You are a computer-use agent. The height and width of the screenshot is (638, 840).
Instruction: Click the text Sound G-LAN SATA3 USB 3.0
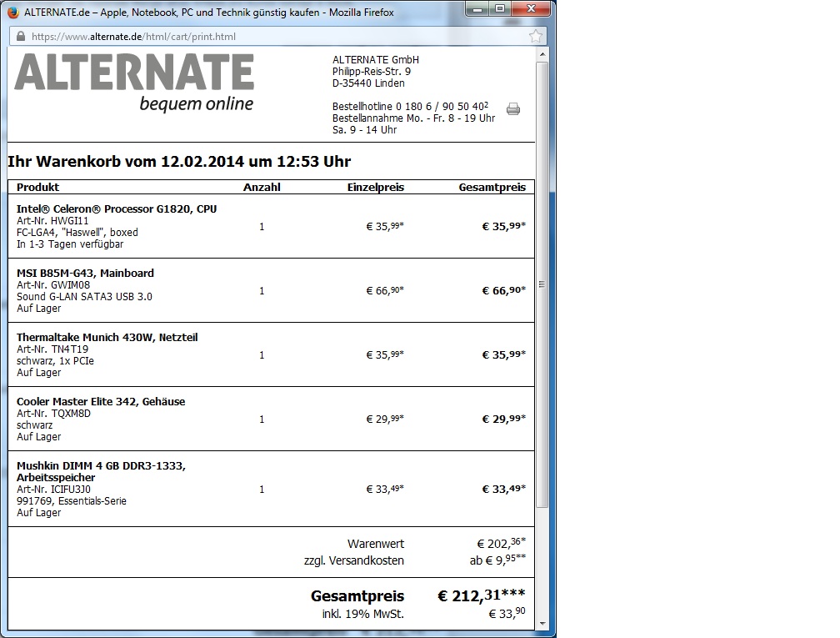coord(85,297)
